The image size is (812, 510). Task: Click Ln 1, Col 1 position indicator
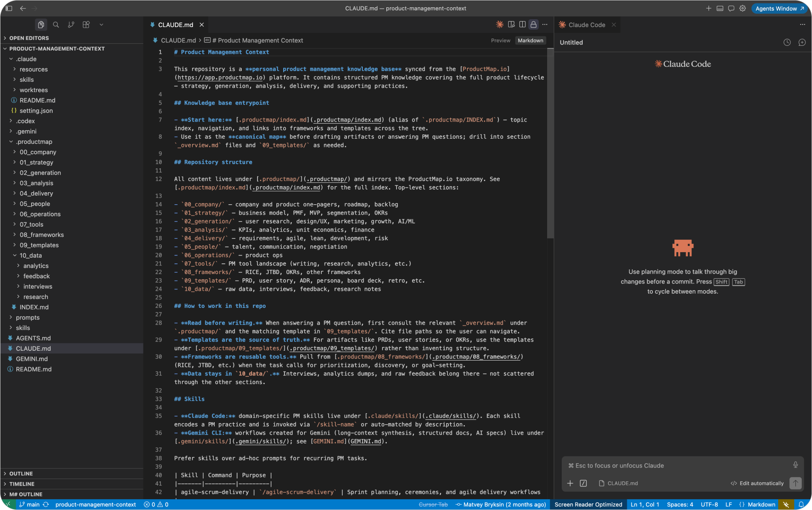tap(645, 504)
